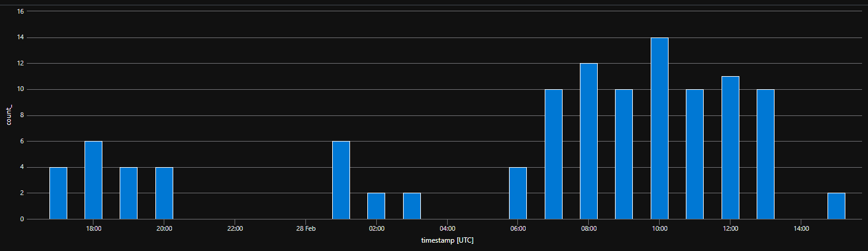Click the '28 Feb' date label
Viewport: 868px width, 251px height.
(305, 228)
